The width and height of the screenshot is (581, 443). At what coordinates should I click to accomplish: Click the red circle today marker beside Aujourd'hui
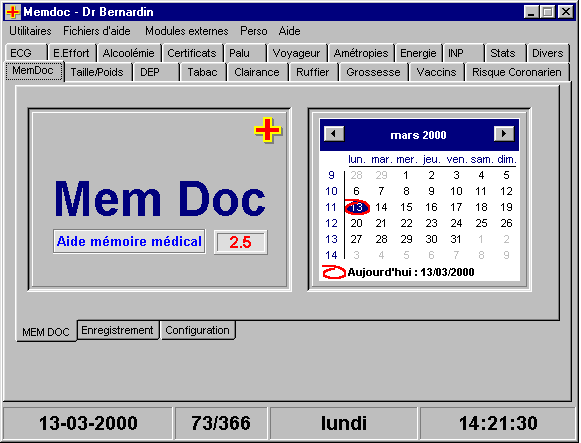pyautogui.click(x=334, y=272)
